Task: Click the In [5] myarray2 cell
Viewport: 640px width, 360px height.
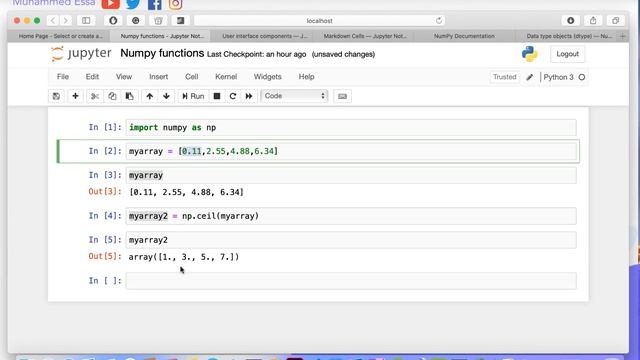Action: (x=351, y=240)
